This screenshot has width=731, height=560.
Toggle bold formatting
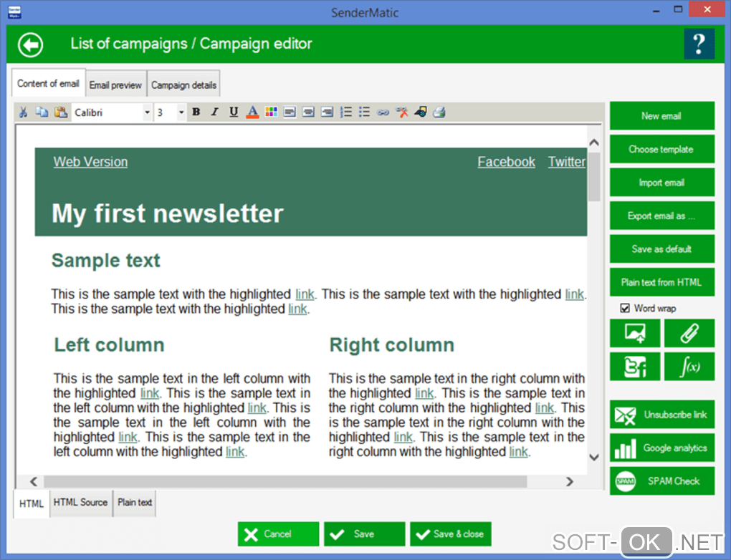click(196, 112)
